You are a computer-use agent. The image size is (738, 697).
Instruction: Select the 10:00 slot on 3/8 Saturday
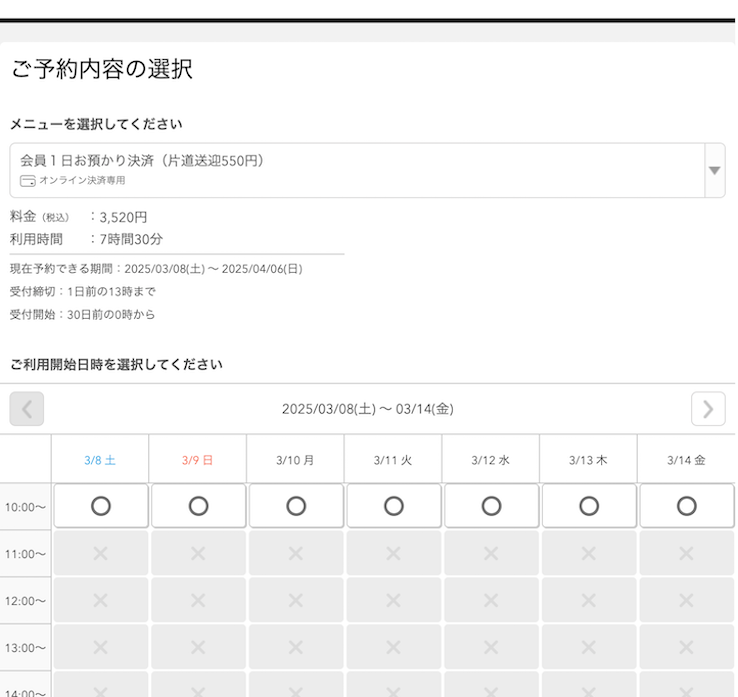(x=101, y=506)
